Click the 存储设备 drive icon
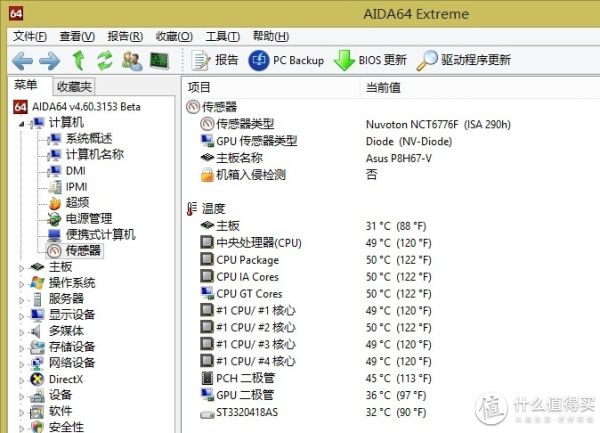The width and height of the screenshot is (600, 433). (x=37, y=347)
